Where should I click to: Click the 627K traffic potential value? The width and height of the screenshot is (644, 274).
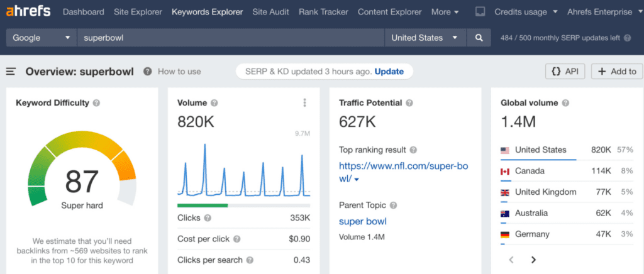pos(357,122)
